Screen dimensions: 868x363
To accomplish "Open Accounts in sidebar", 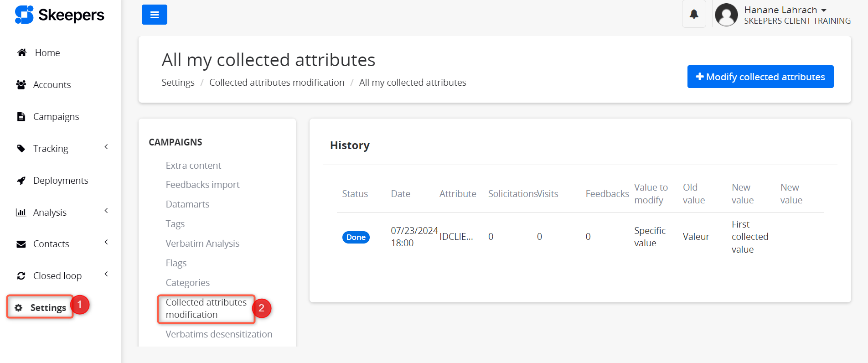I will pos(52,85).
